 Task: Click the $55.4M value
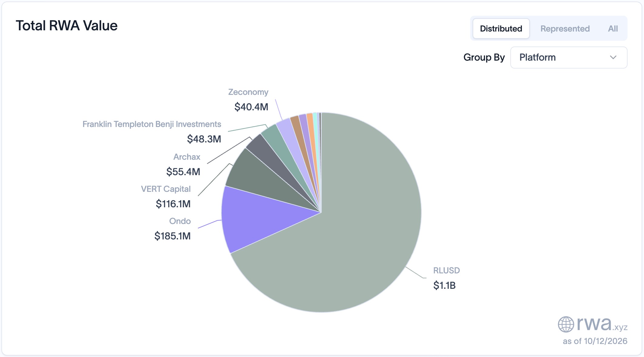click(183, 172)
